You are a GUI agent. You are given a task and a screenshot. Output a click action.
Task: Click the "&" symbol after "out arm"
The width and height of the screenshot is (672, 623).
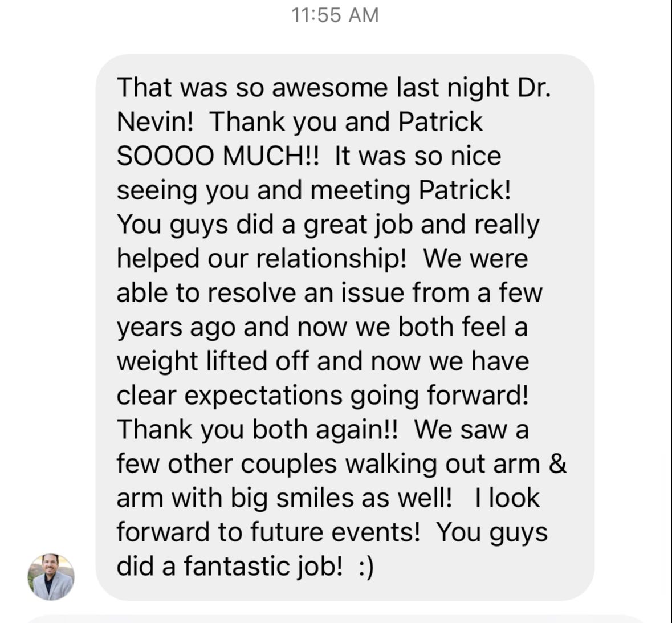point(557,463)
